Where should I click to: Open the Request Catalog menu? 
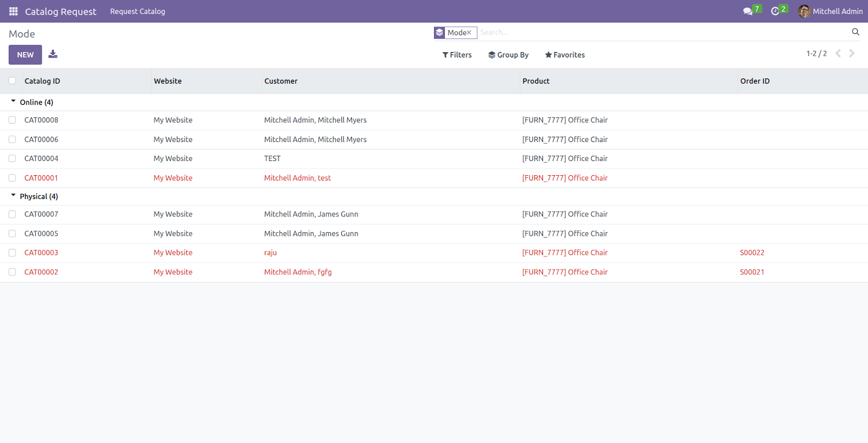click(x=138, y=11)
